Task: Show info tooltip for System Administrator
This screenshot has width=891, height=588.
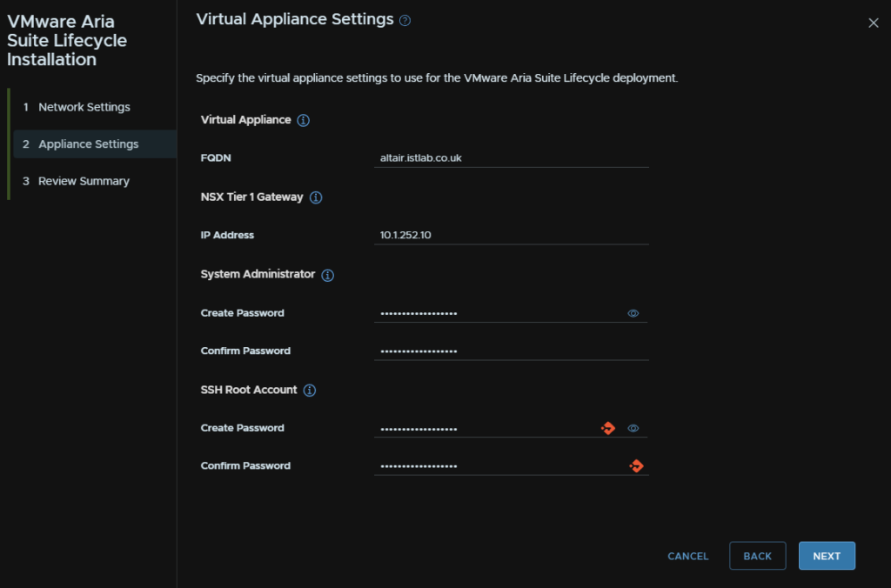Action: (328, 275)
